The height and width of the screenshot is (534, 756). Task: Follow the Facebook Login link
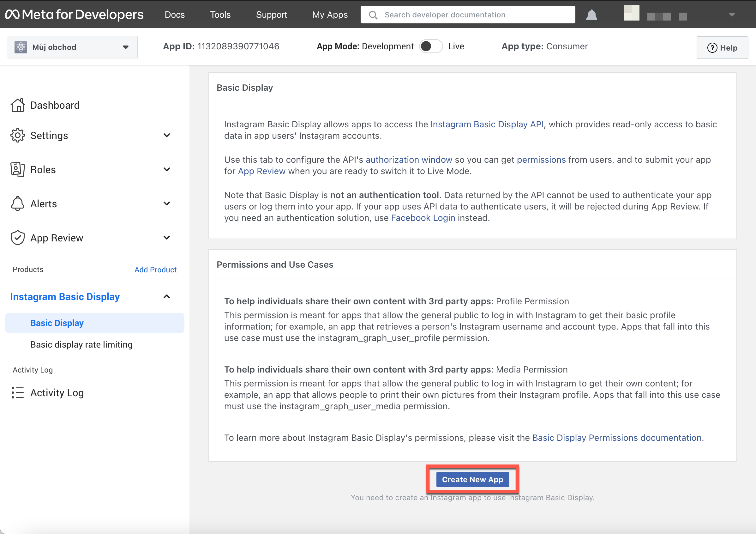[x=423, y=218]
